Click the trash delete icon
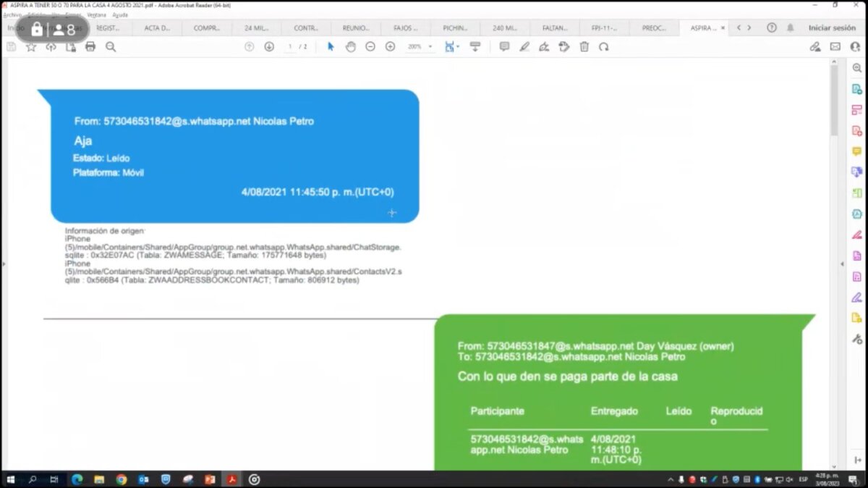 click(x=584, y=46)
